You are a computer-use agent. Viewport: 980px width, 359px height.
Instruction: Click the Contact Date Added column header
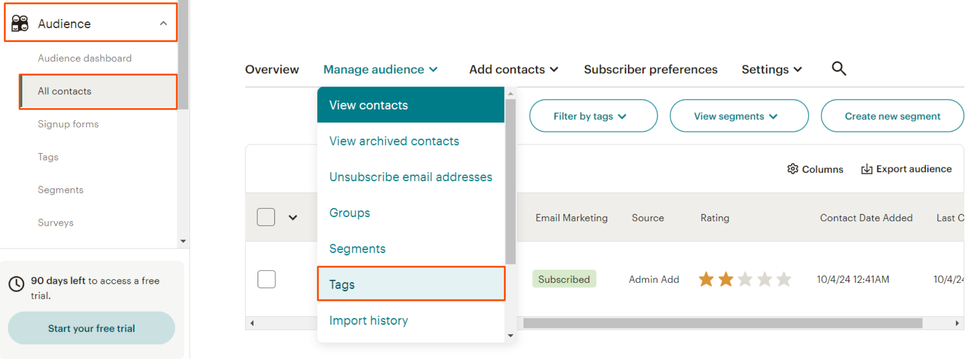tap(866, 218)
